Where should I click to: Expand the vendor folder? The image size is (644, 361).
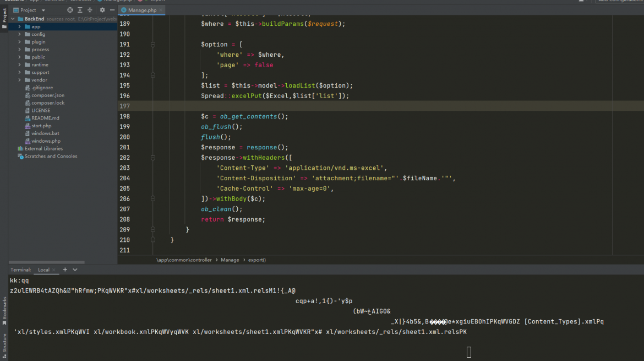pyautogui.click(x=19, y=80)
